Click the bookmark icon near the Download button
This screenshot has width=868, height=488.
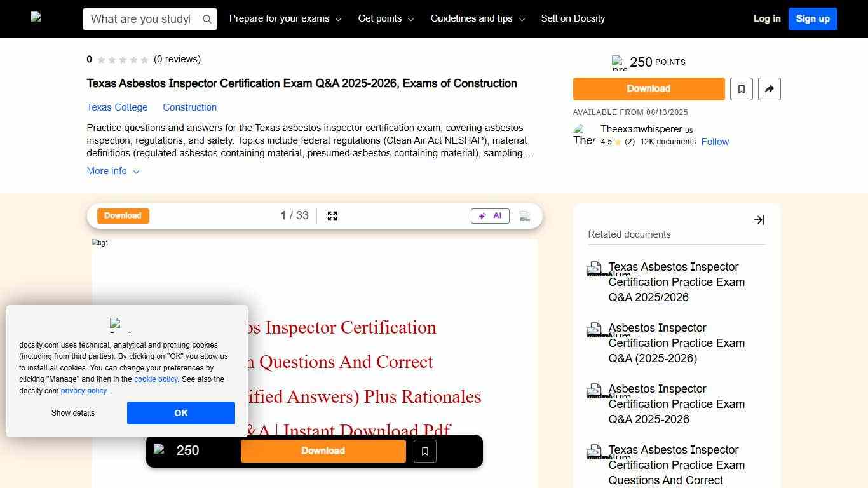741,89
